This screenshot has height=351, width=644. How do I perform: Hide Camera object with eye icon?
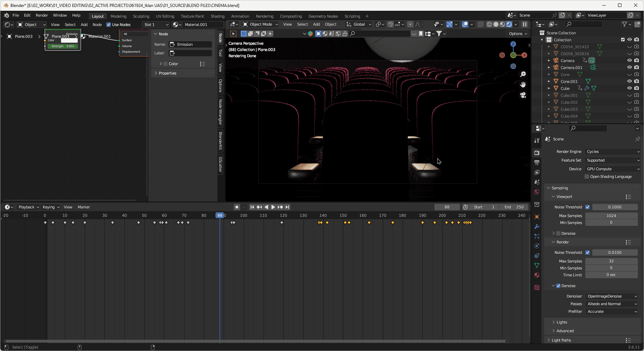click(x=629, y=60)
